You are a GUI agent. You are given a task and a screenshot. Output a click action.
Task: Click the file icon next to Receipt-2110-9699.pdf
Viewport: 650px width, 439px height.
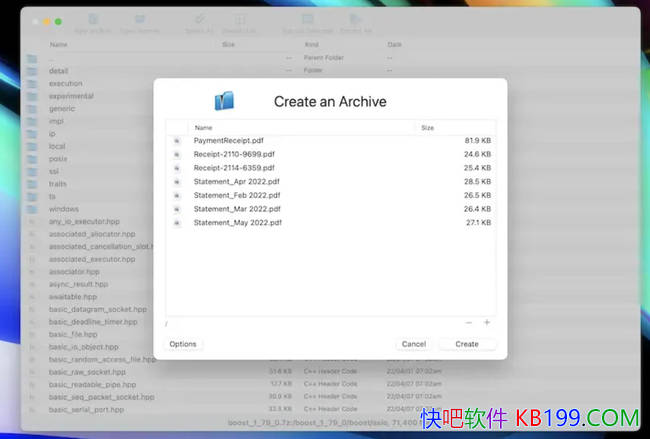coord(177,154)
